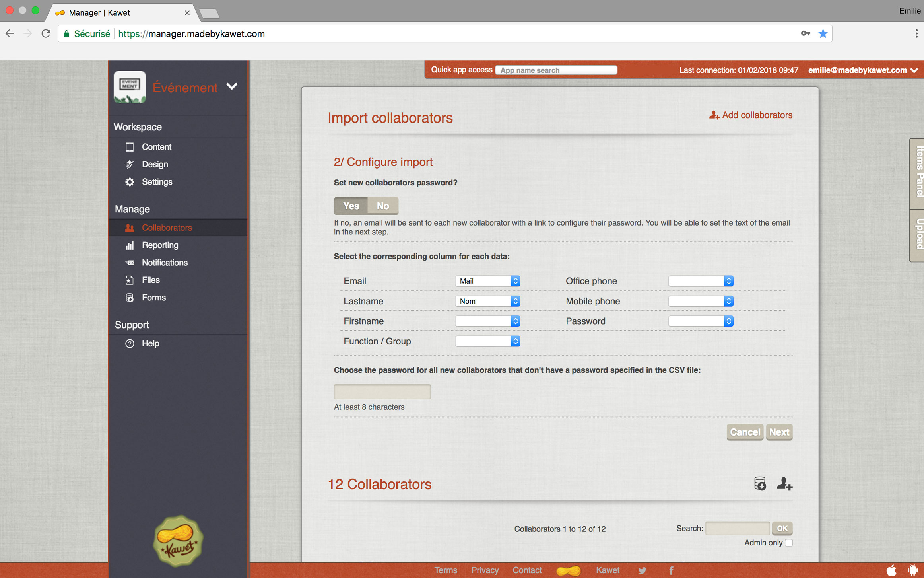Open the Reporting panel icon
This screenshot has height=578, width=924.
pyautogui.click(x=130, y=245)
